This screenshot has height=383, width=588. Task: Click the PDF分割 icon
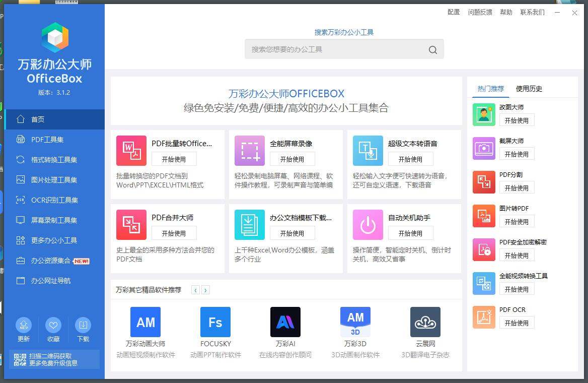[x=484, y=182]
